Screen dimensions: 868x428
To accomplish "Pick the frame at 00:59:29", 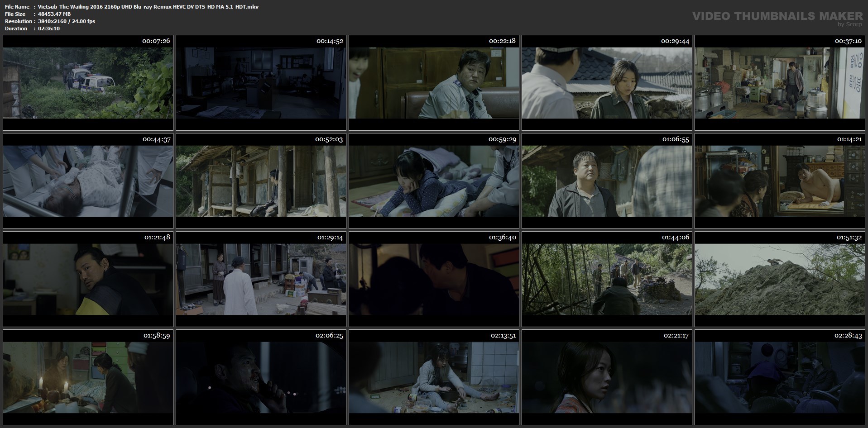I will pyautogui.click(x=434, y=181).
